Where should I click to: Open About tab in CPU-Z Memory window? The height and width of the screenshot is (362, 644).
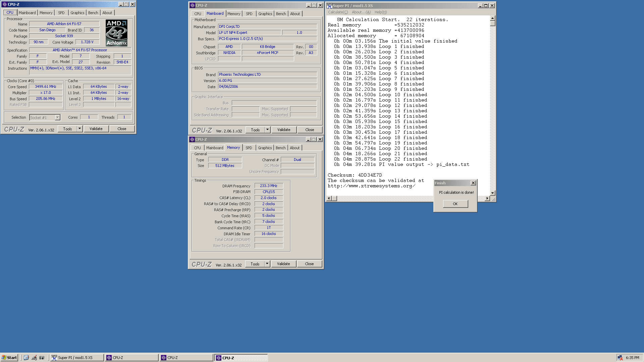pos(295,148)
